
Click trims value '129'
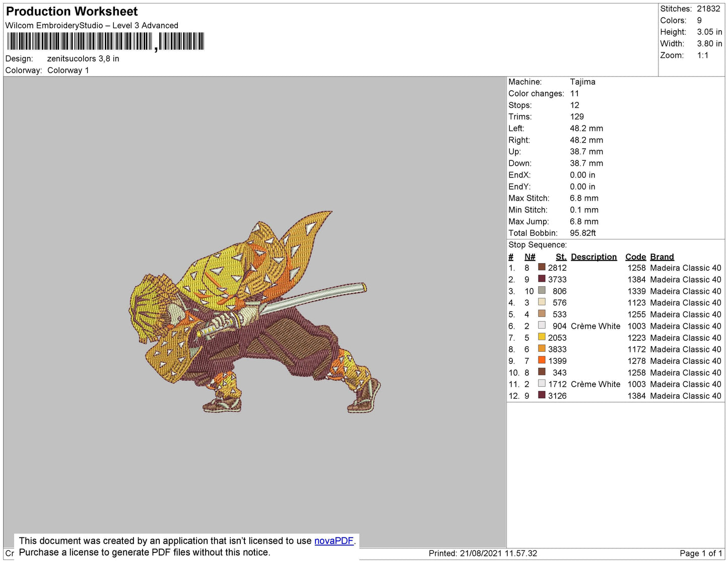pos(577,116)
